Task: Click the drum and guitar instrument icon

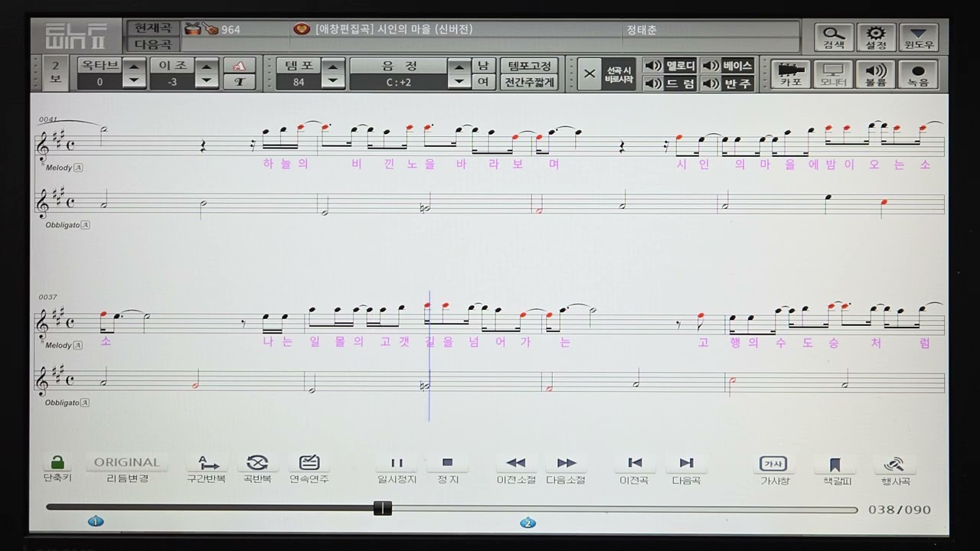Action: [x=201, y=29]
